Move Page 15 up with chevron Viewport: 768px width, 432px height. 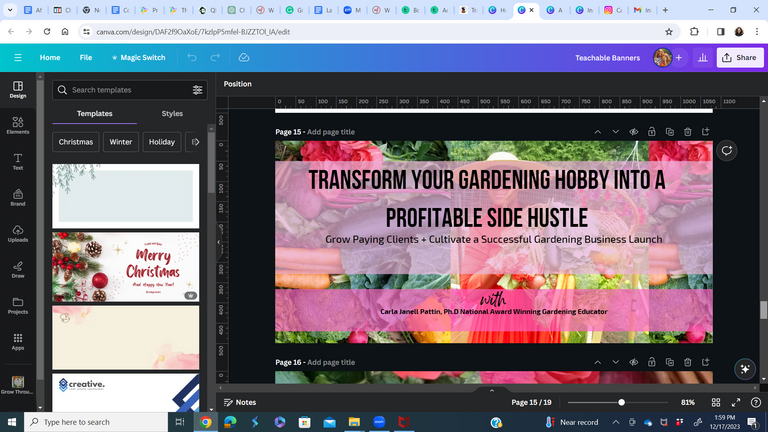click(x=598, y=132)
